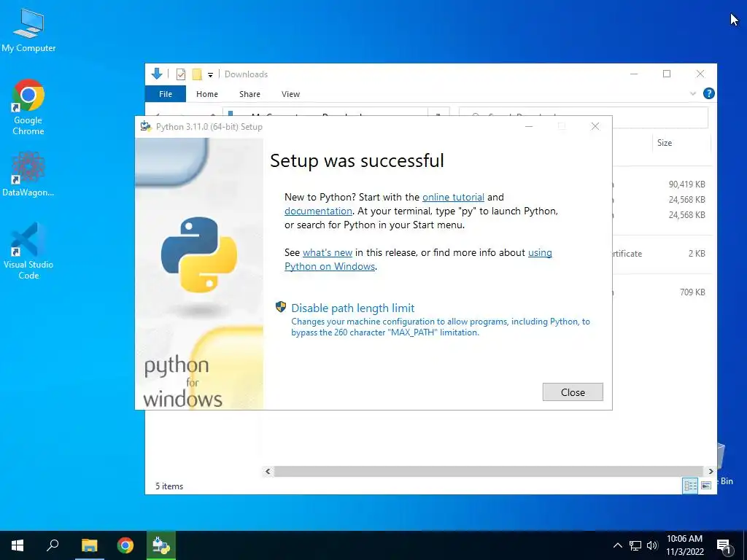Switch to Share ribbon tab in Explorer
Screen dimensions: 747x560
(x=249, y=94)
